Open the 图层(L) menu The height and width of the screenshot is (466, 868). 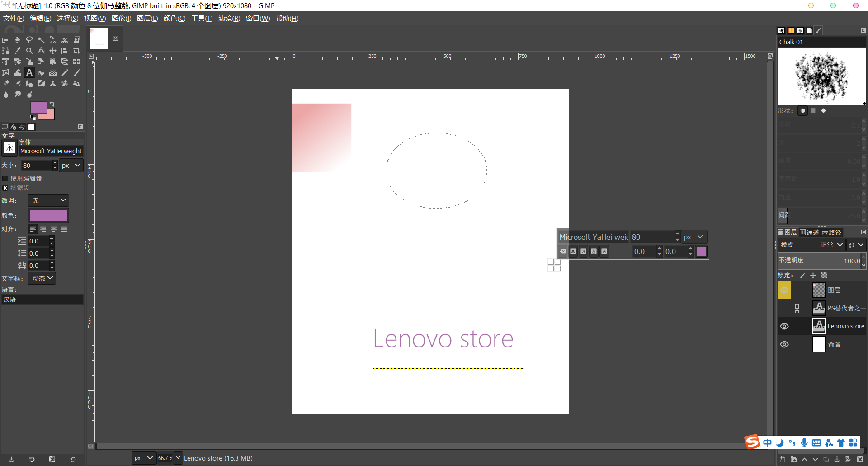click(x=147, y=18)
